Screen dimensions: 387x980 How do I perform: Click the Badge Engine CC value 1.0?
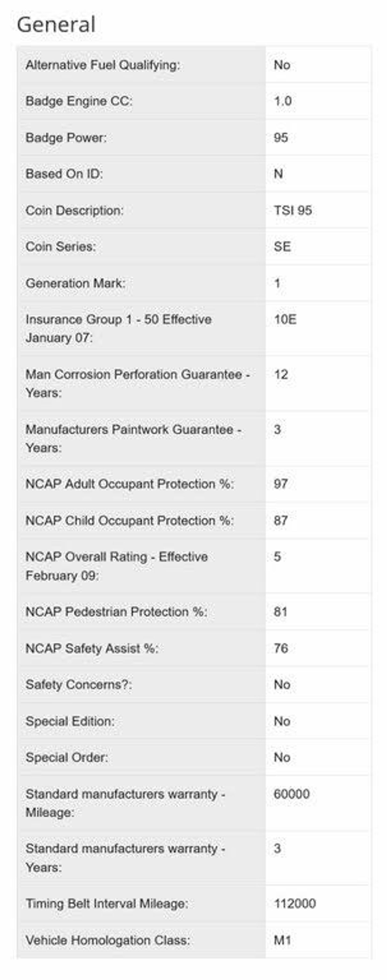[283, 101]
